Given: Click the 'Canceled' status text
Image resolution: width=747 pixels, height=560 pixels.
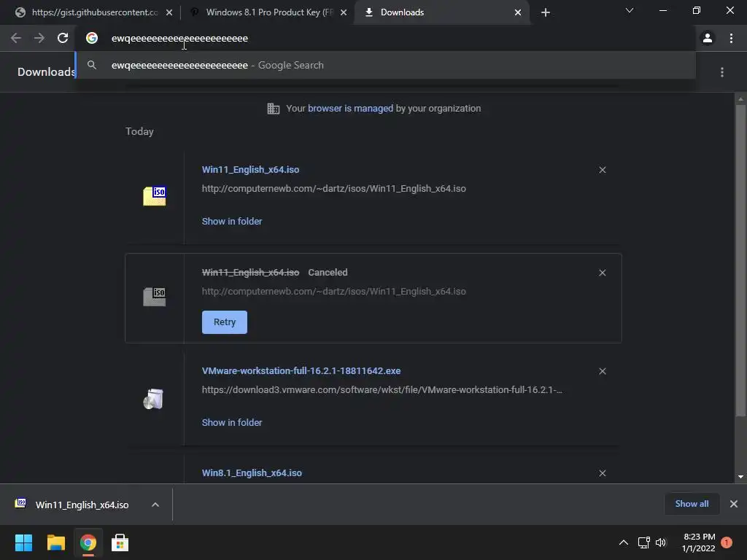Looking at the screenshot, I should [x=328, y=273].
